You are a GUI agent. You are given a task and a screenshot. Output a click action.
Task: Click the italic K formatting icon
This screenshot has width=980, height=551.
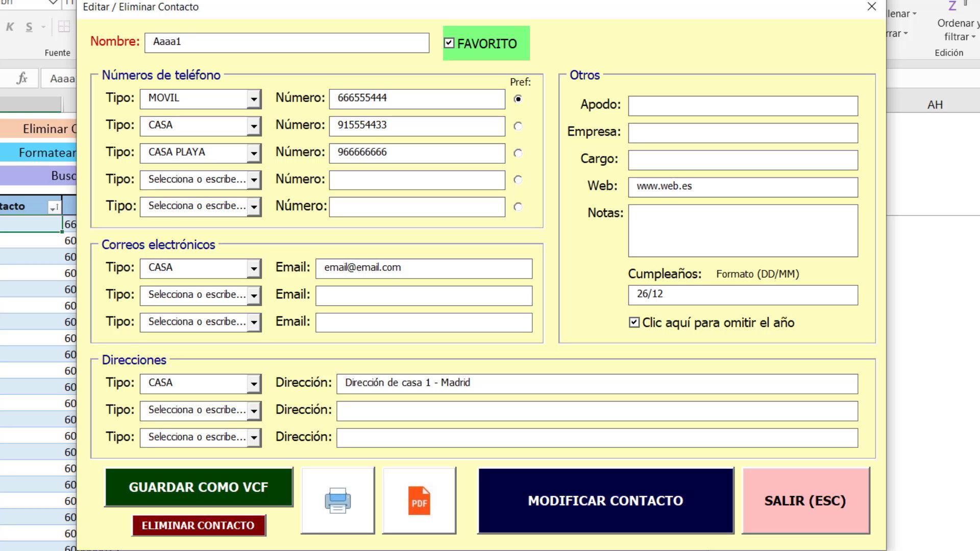pos(10,27)
